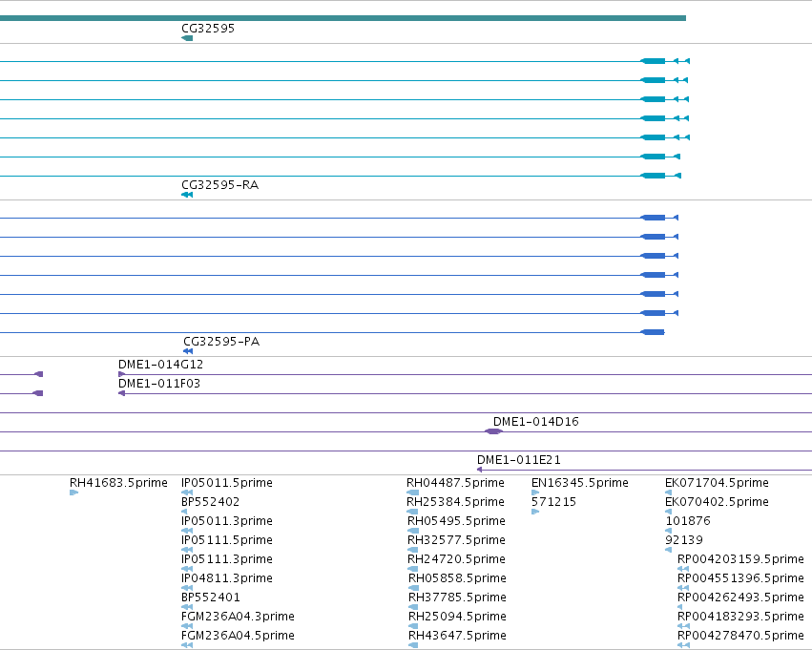Select DME1-014G12 start arrow glyph

[122, 374]
